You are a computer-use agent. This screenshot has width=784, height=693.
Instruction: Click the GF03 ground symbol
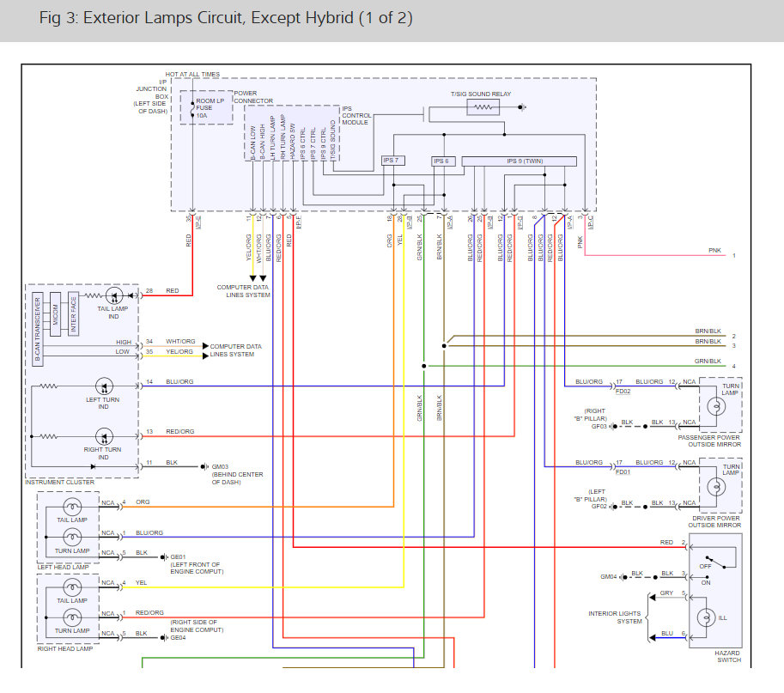[613, 427]
